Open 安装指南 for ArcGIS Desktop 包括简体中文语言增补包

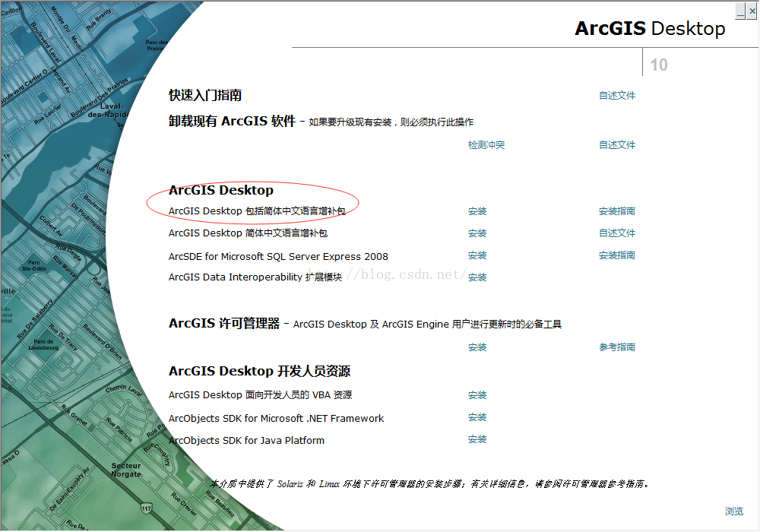point(617,211)
